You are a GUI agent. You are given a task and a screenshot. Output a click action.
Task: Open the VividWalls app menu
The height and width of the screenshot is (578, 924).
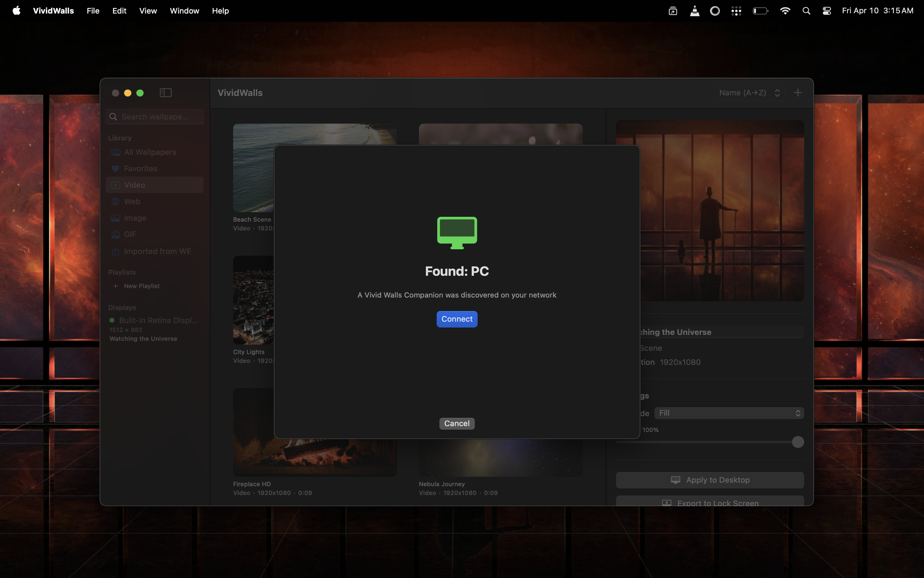54,11
